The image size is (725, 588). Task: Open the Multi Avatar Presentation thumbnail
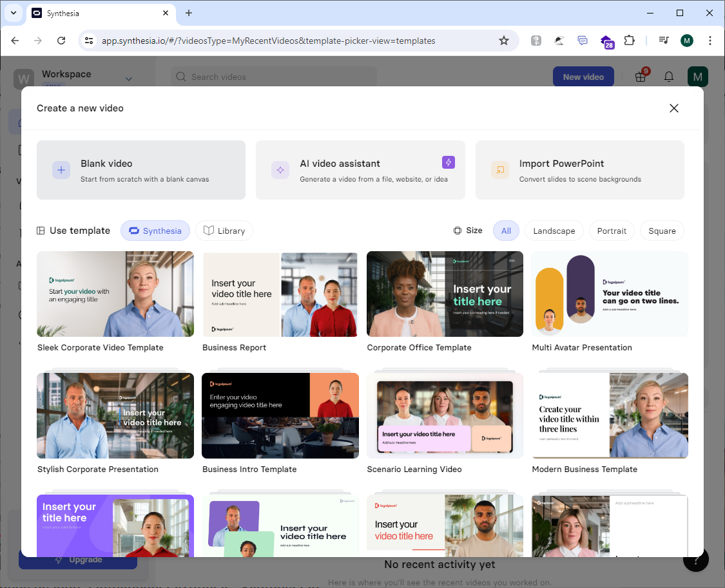pos(610,294)
